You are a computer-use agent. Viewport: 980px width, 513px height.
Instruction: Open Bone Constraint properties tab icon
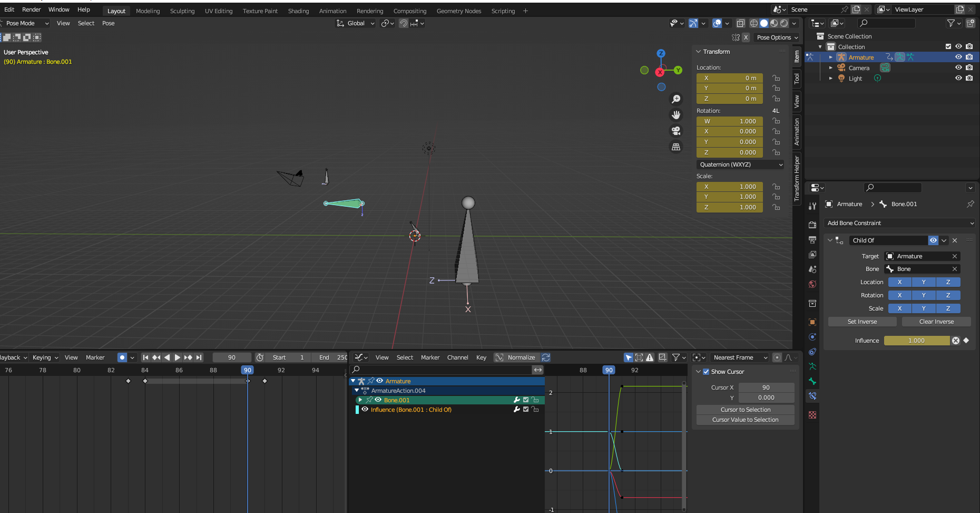click(x=812, y=396)
